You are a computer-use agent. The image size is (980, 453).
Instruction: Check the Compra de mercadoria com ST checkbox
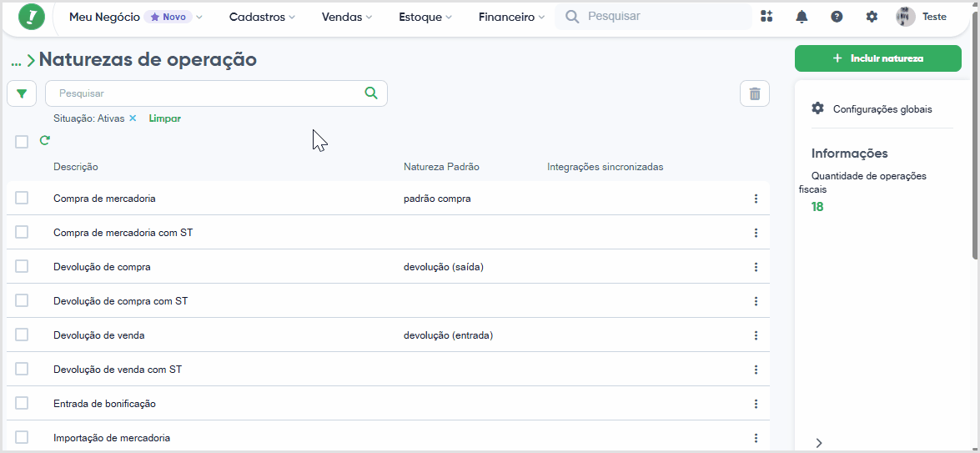click(x=22, y=232)
